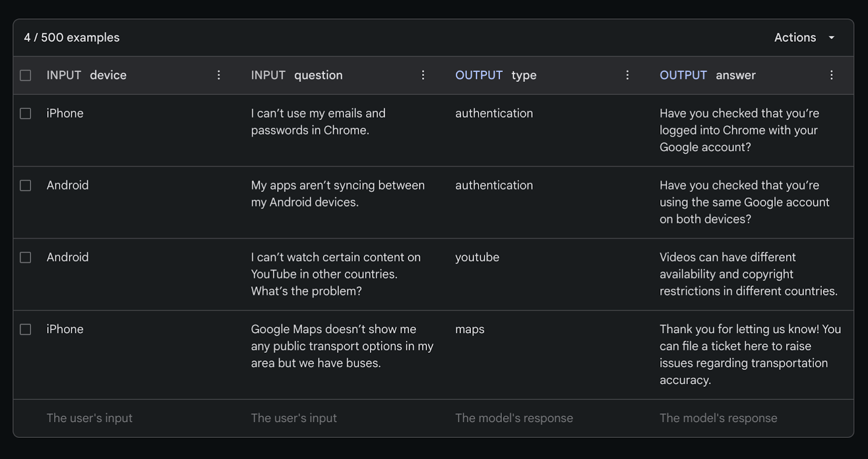Select the Android YouTube row checkbox
Image resolution: width=868 pixels, height=459 pixels.
coord(25,257)
